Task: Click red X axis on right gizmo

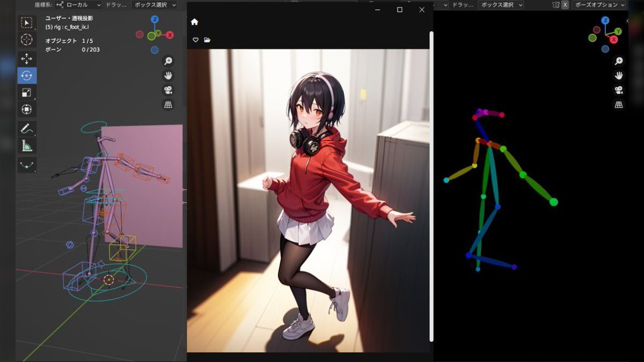Action: coord(614,39)
